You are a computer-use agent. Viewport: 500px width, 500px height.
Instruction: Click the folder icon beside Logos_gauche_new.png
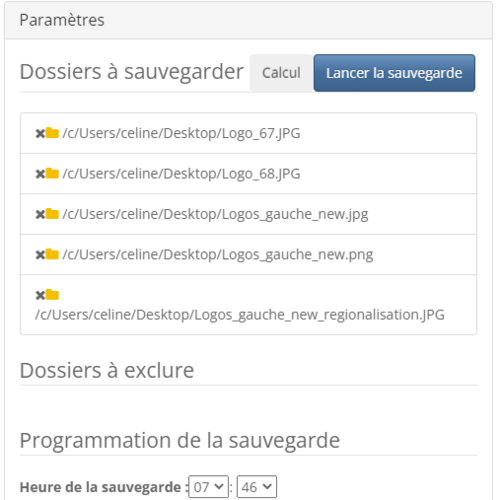52,254
